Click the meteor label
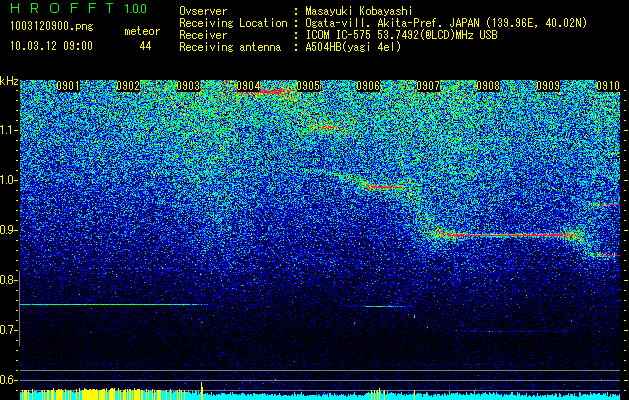 tap(142, 31)
